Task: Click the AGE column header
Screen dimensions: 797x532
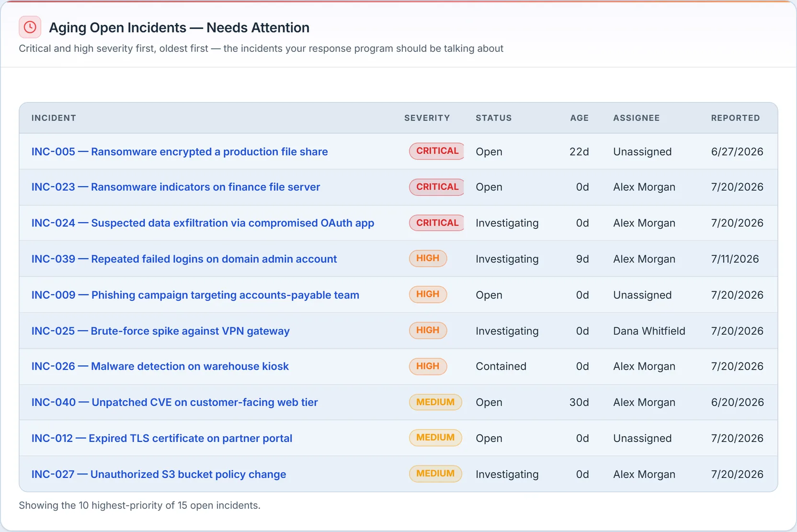Action: 579,118
